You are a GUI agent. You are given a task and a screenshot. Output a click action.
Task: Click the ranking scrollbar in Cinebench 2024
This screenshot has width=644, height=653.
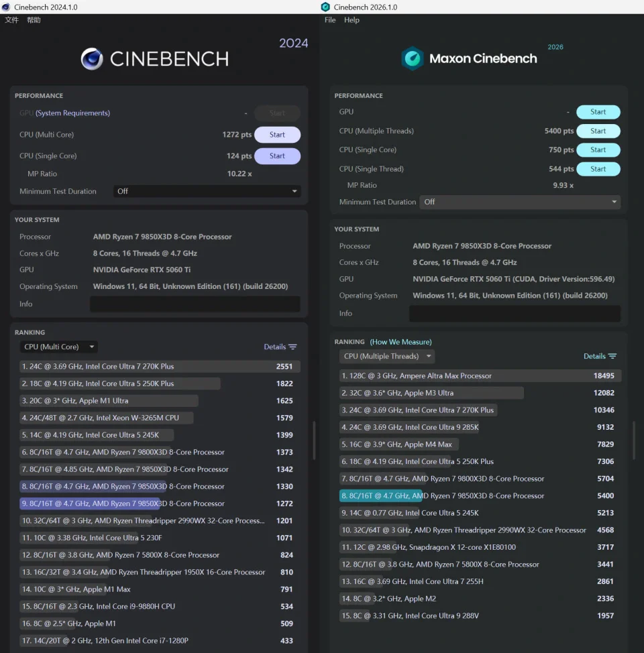[314, 440]
